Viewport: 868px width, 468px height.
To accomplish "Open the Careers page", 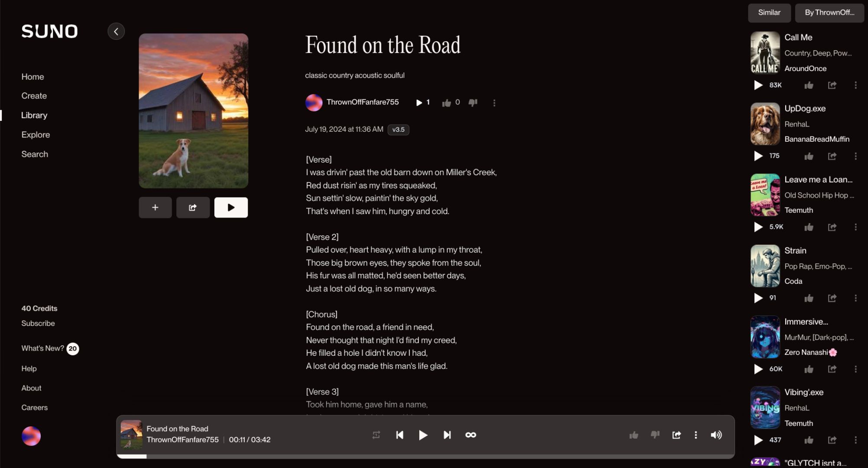I will point(35,408).
